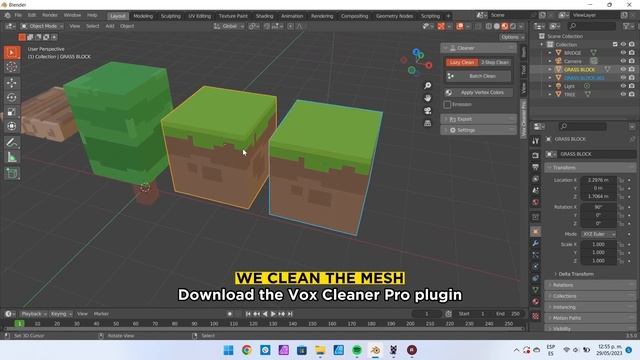Jump to the timeline end frame
Screen dimensions: 640x360
click(290, 314)
